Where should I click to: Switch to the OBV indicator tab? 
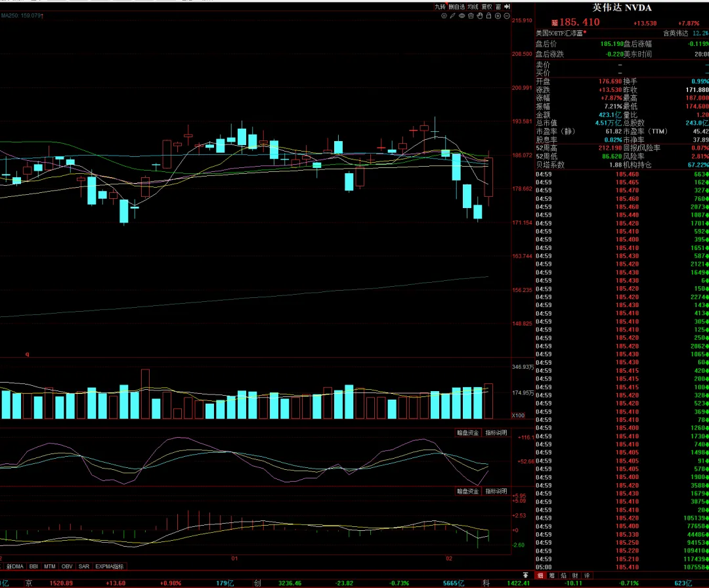tap(67, 566)
